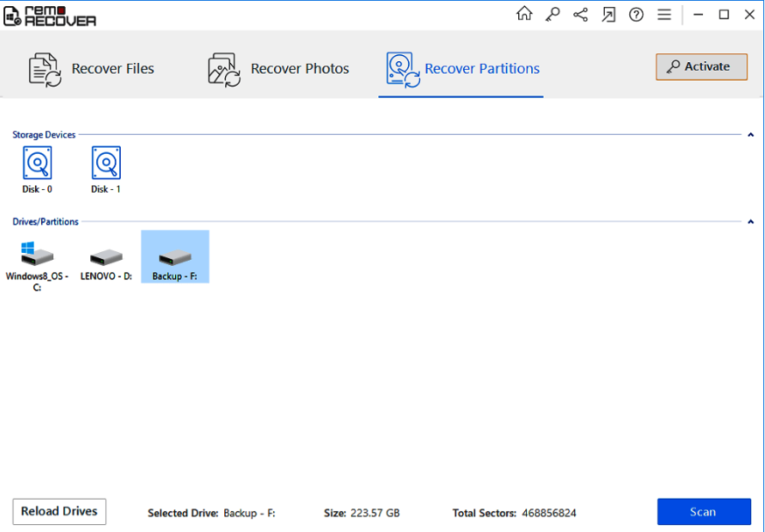Collapse the Drives/Partitions section
Screen dimensions: 765x532
pyautogui.click(x=751, y=222)
